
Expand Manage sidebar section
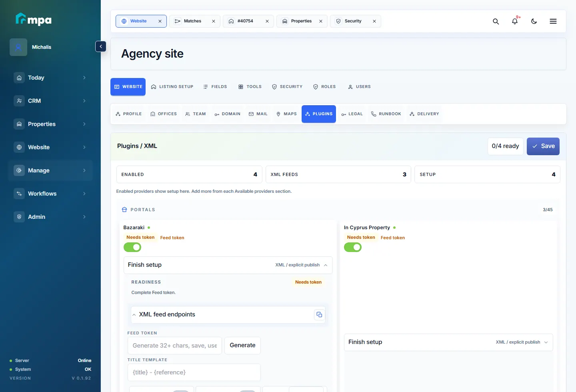click(84, 170)
